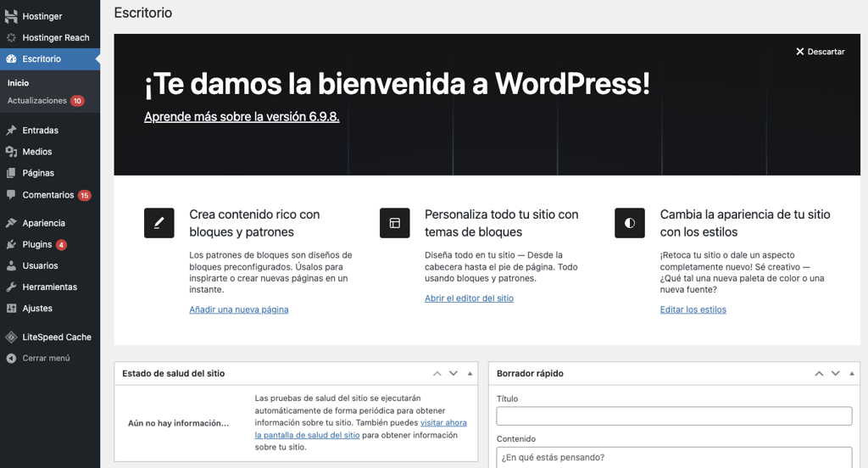Screen dimensions: 868x468
Task: Click the Hostinger Reach sparkle icon
Action: (11, 37)
